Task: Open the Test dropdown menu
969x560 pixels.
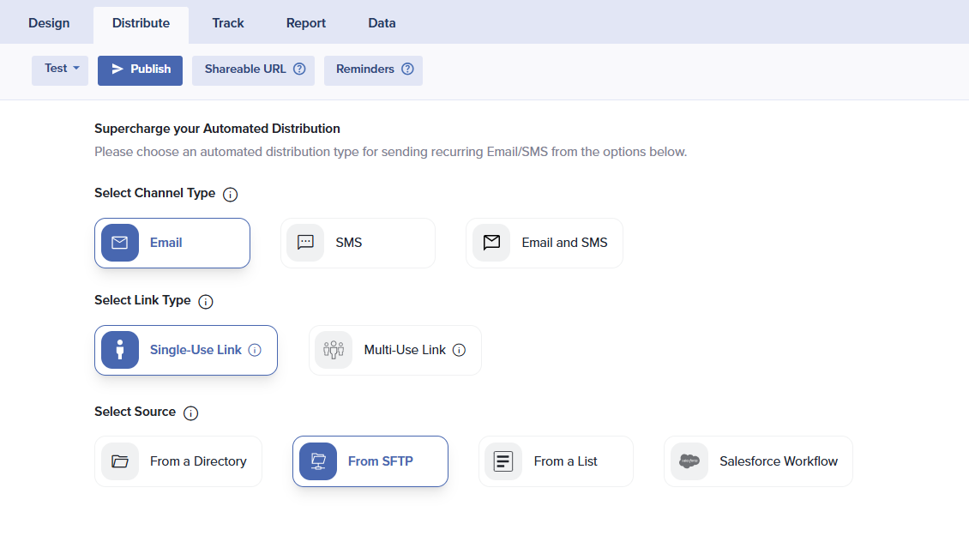Action: [60, 69]
